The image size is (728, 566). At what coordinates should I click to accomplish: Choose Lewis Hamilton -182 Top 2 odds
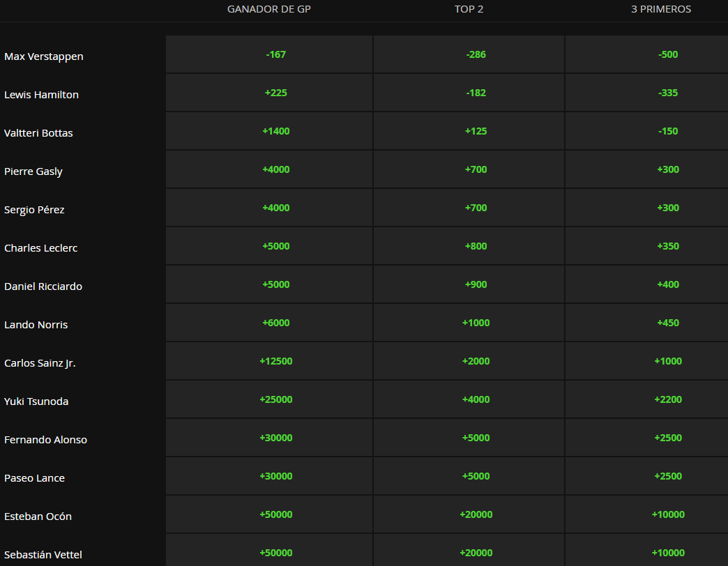coord(476,93)
